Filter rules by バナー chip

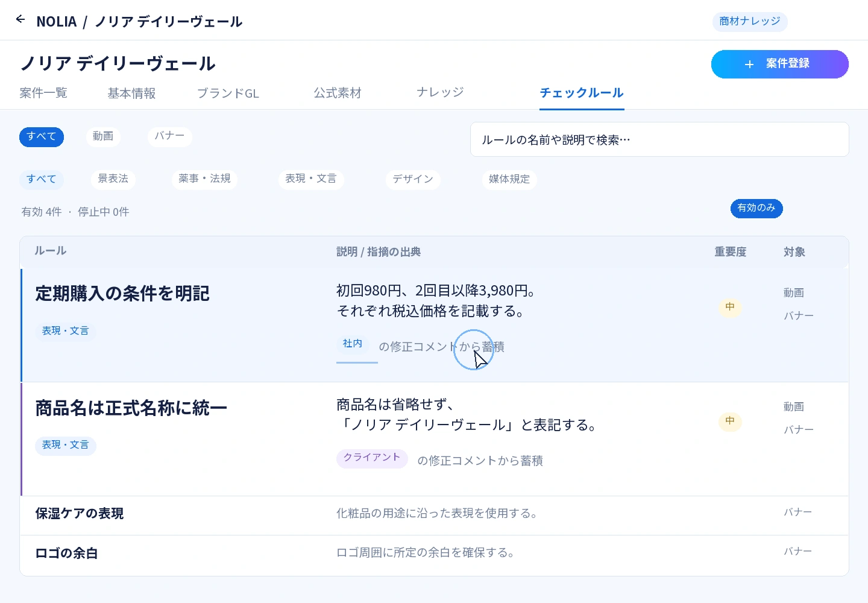pos(169,136)
